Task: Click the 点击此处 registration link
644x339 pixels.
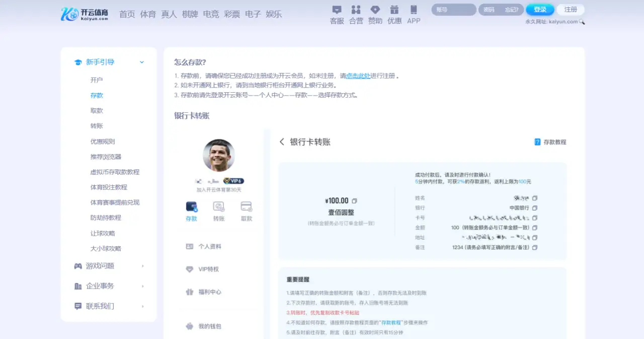Action: [358, 76]
